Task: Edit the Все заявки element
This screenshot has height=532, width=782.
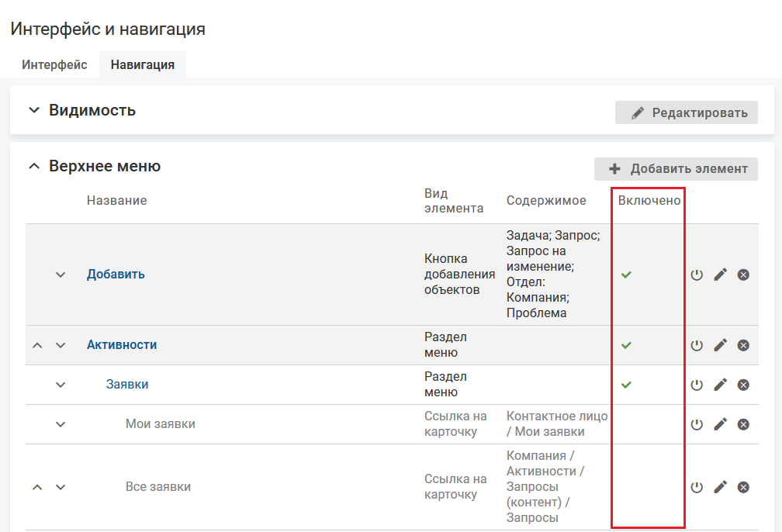Action: coord(720,487)
